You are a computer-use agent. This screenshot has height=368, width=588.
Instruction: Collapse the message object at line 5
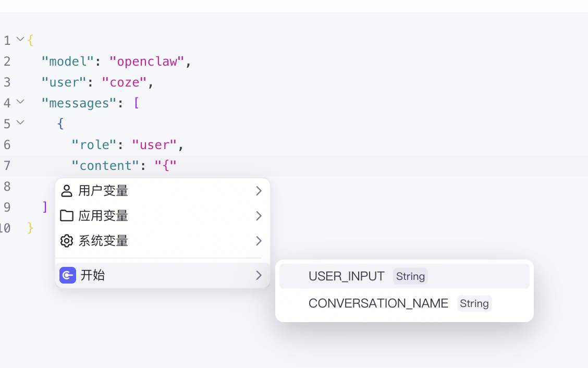click(20, 123)
